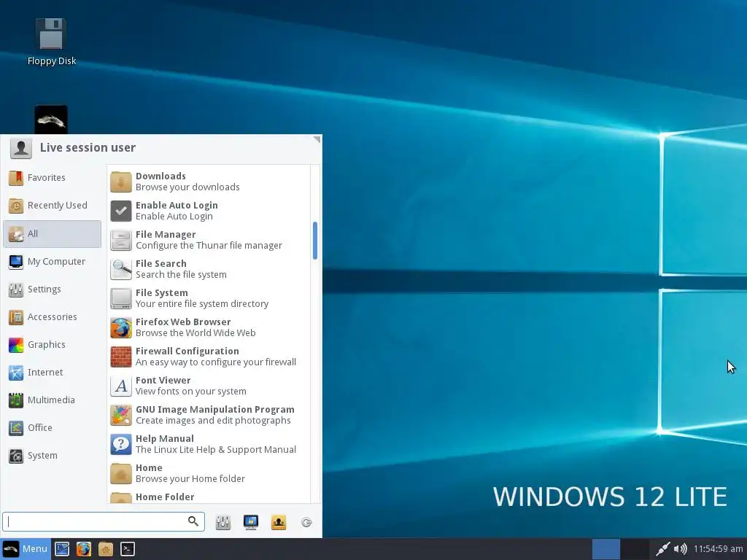The width and height of the screenshot is (747, 560).
Task: Select the Internet category
Action: click(53, 373)
